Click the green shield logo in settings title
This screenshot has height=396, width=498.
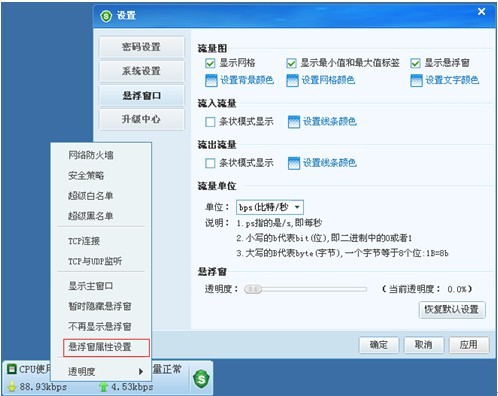click(106, 16)
